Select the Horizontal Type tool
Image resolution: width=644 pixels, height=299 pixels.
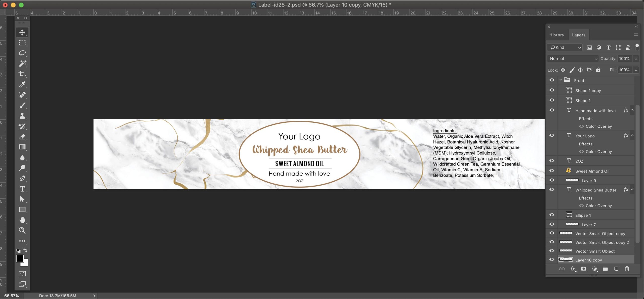pos(22,189)
